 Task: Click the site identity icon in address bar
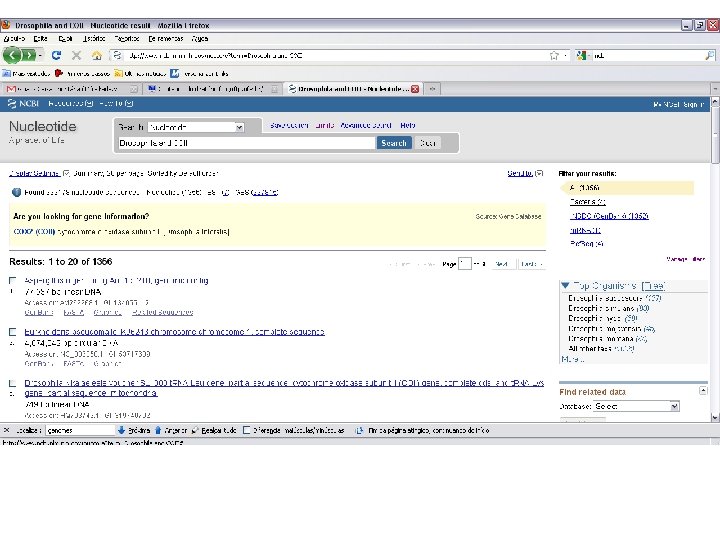[118, 56]
